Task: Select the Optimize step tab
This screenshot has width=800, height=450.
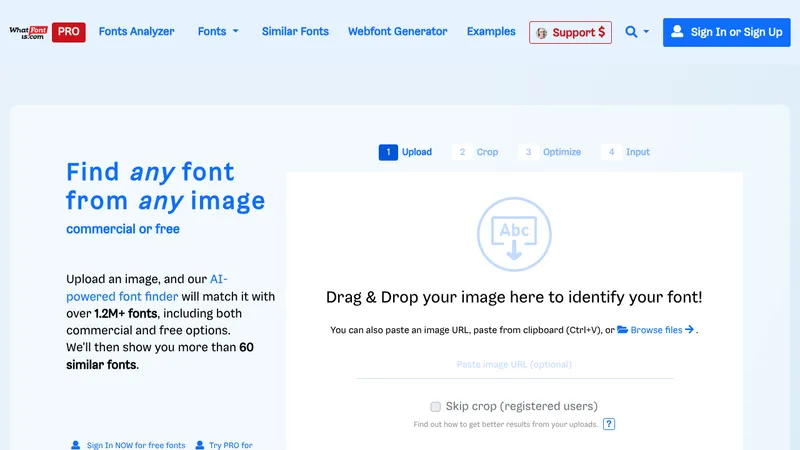Action: (x=549, y=152)
